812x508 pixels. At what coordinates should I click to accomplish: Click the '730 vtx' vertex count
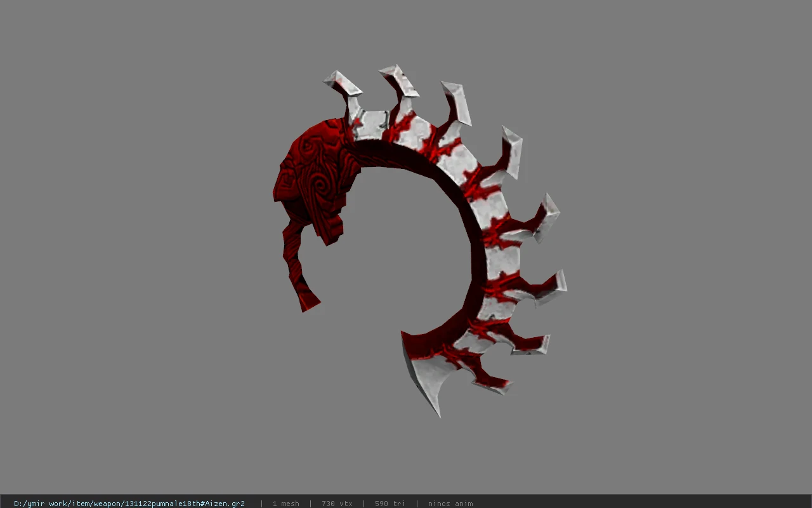click(x=337, y=504)
